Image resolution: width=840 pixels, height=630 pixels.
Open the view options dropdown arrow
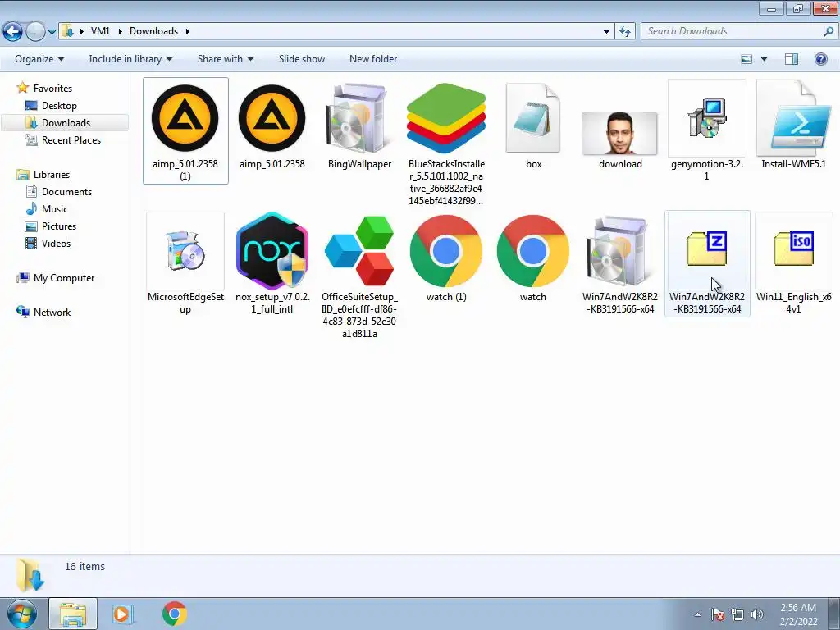[764, 59]
